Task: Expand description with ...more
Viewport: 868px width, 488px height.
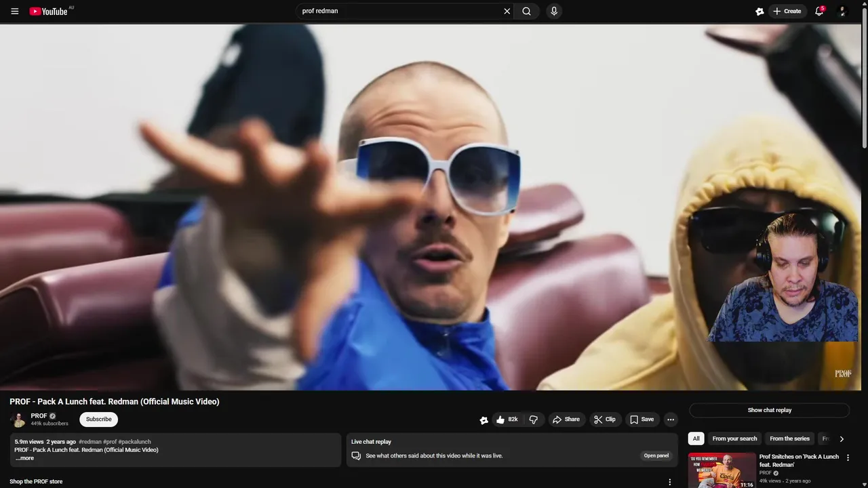Action: 24,458
